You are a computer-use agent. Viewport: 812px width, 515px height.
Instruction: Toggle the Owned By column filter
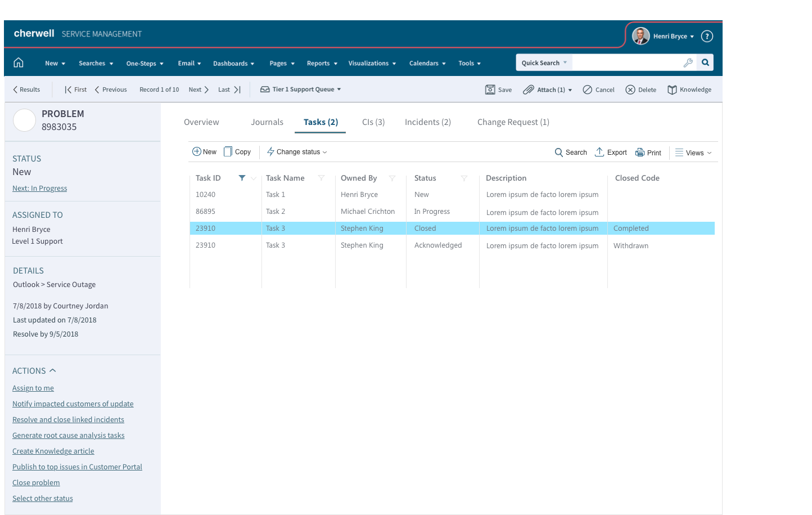392,178
